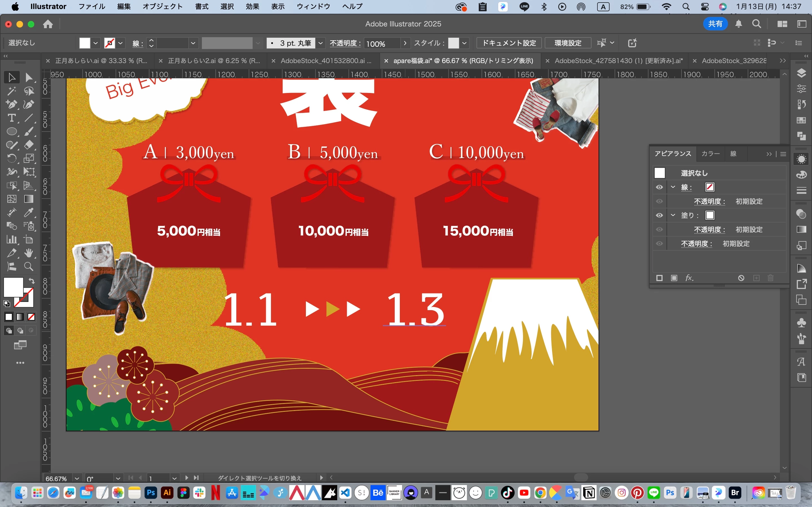Click the 共有 share button
Screen dimensions: 812x507
715,24
